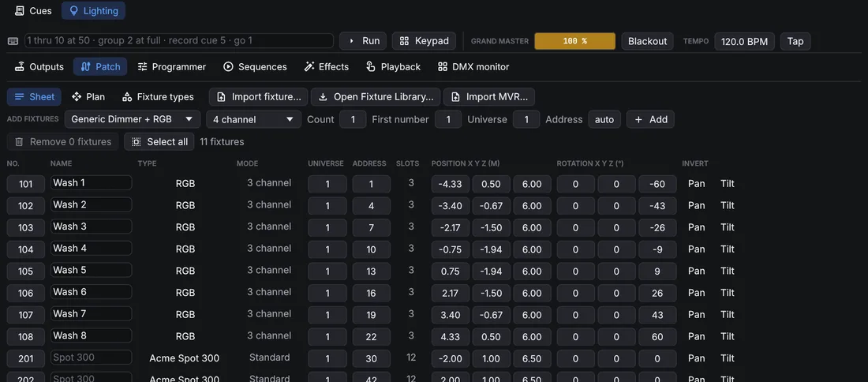
Task: Toggle Tilt invert for Wash 4
Action: pos(728,249)
